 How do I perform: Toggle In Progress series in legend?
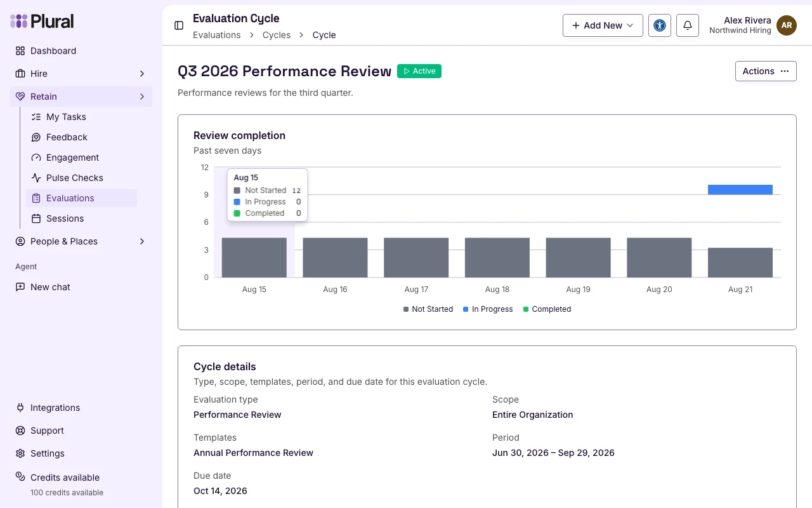click(488, 309)
